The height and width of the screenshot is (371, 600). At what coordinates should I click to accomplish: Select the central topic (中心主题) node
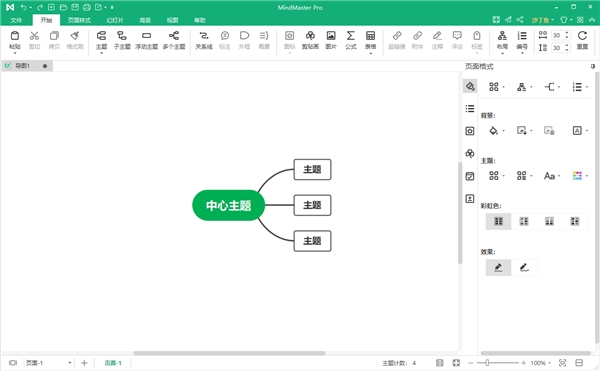click(x=228, y=205)
